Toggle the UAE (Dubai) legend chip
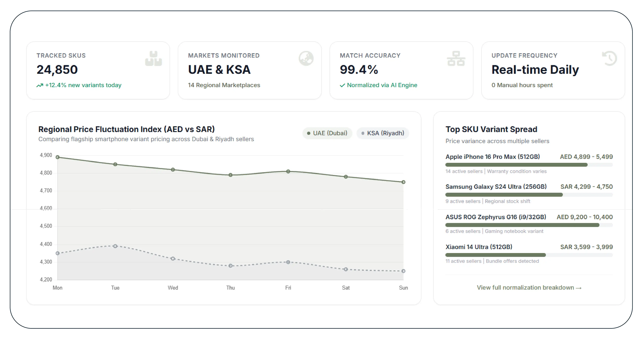Viewport: 644px width, 339px height. 327,133
